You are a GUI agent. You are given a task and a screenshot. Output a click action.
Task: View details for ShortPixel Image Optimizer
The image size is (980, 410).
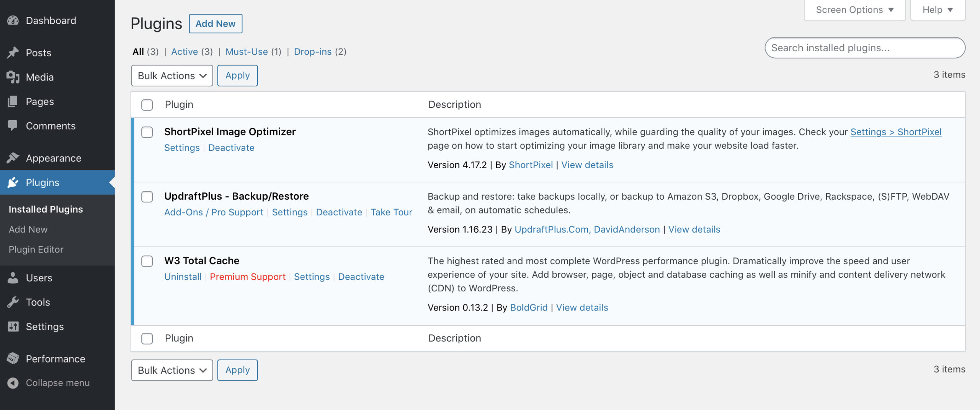click(x=587, y=165)
